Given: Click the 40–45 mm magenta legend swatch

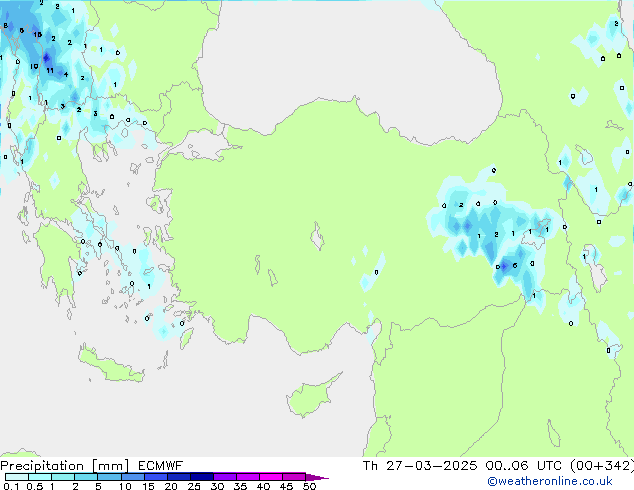Looking at the screenshot, I should coord(271,477).
